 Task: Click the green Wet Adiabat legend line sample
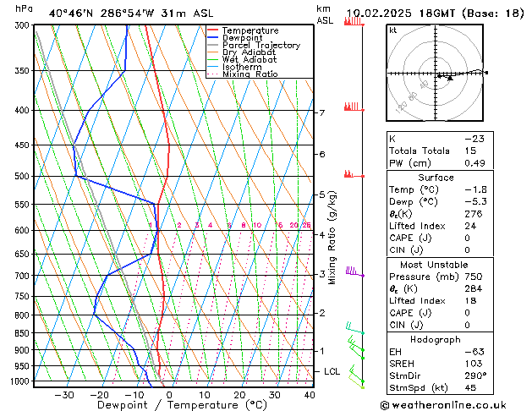point(213,60)
